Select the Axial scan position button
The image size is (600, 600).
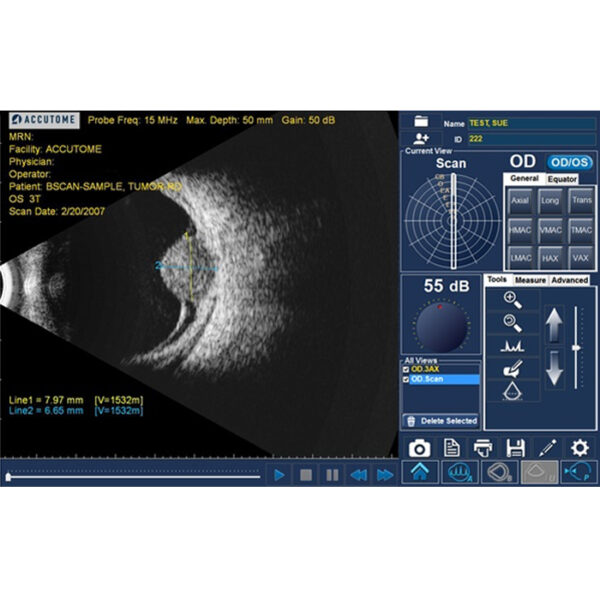point(520,201)
